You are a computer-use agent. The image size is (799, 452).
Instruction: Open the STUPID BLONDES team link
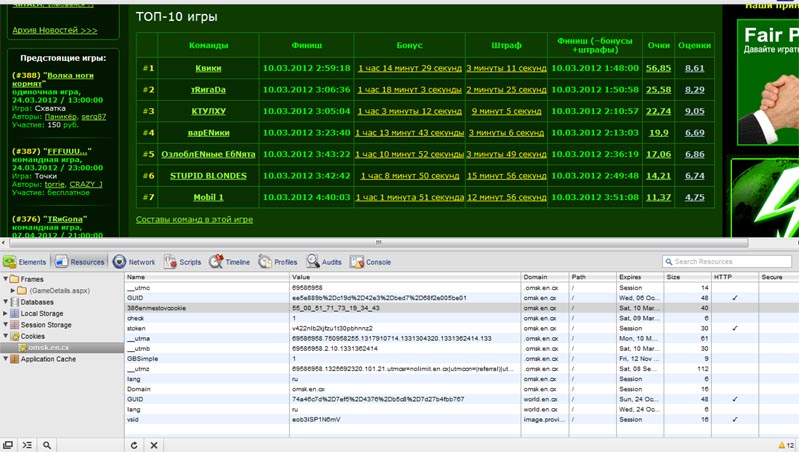tap(208, 176)
